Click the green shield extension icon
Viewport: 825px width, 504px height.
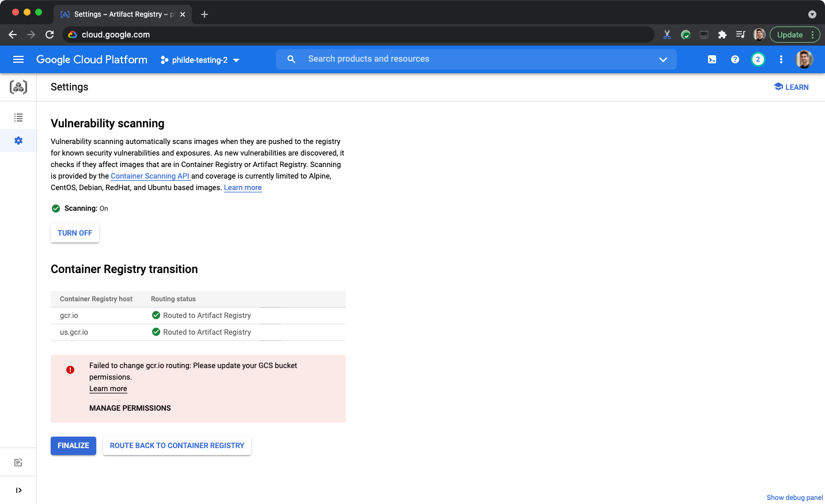686,35
